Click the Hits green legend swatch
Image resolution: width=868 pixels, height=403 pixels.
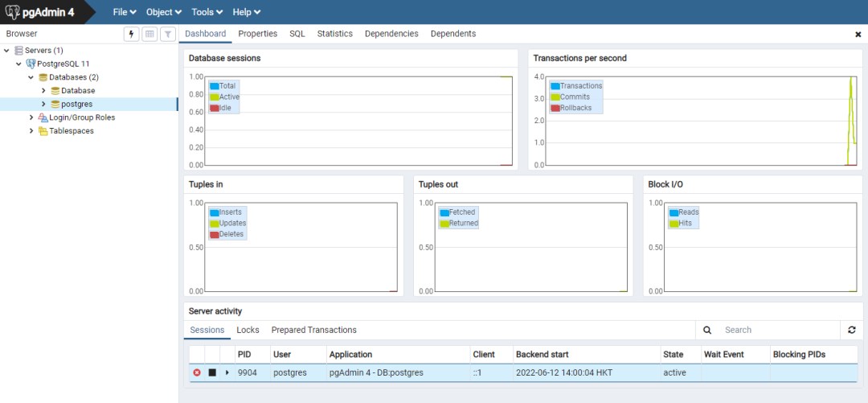(674, 224)
